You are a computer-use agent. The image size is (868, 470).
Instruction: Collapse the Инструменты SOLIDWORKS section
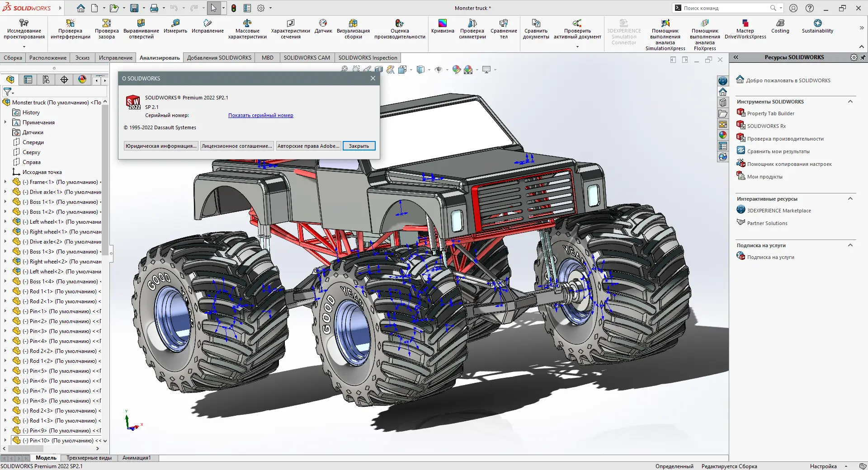tap(850, 102)
